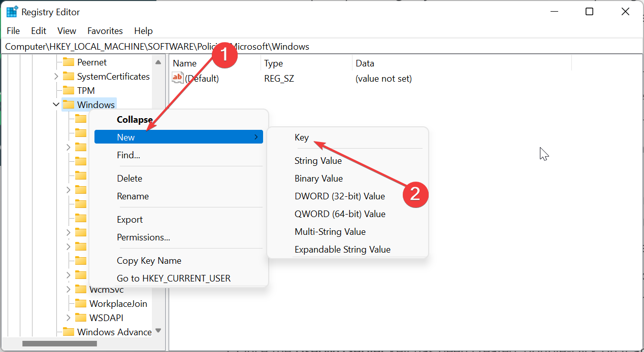Open Permissions... from the context menu
Screen dimensions: 644x352
coord(179,237)
